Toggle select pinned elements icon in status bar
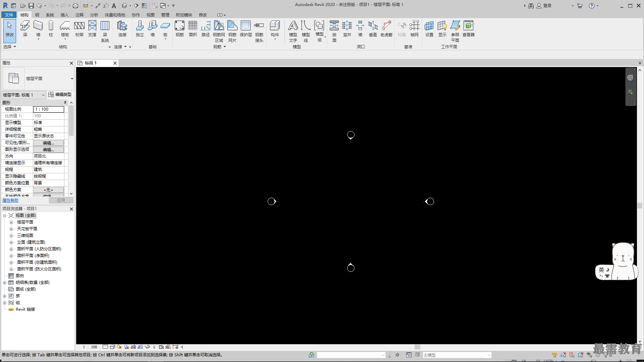This screenshot has height=362, width=644. tap(572, 355)
